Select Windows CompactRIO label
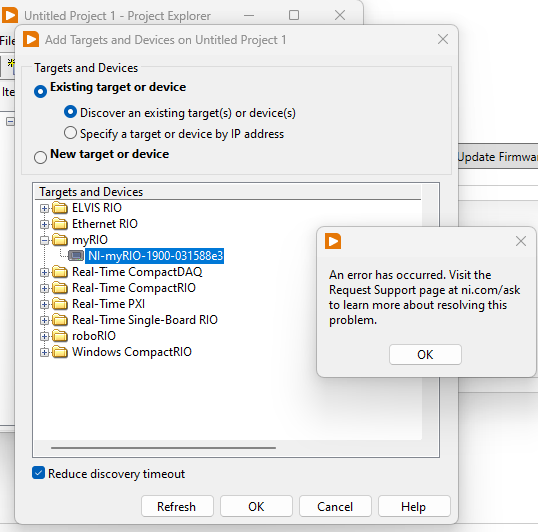This screenshot has width=538, height=532. (131, 352)
